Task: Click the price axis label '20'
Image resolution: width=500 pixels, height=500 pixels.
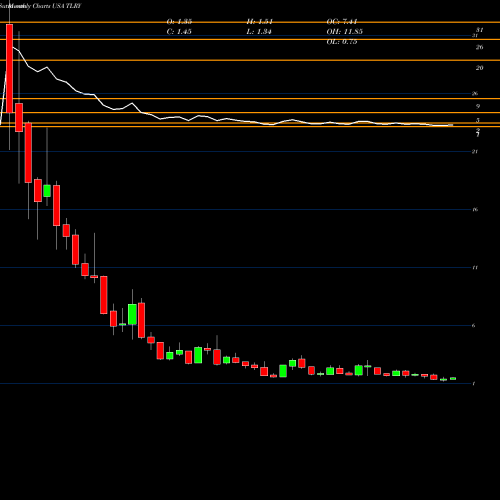Action: (x=479, y=68)
